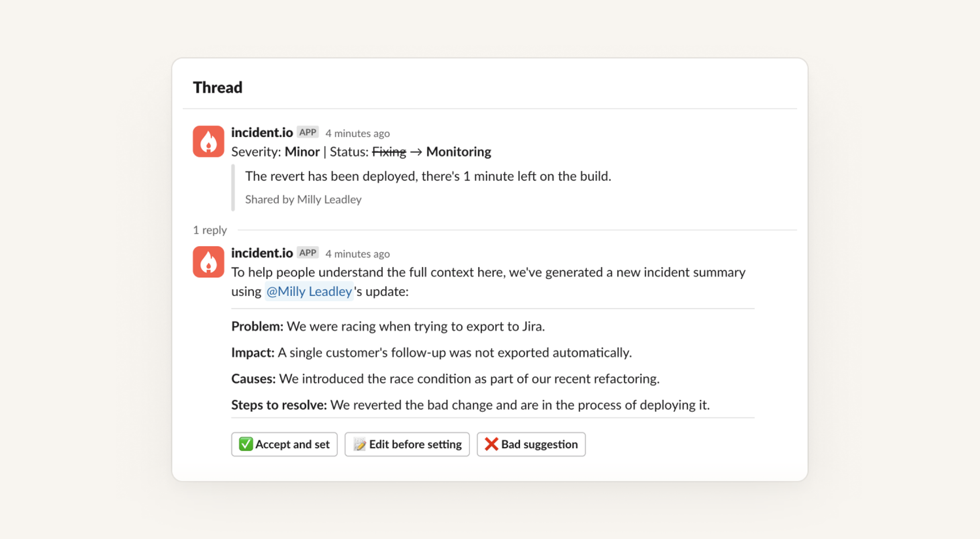Click the Problem line of the summary
This screenshot has width=980, height=539.
click(x=388, y=326)
